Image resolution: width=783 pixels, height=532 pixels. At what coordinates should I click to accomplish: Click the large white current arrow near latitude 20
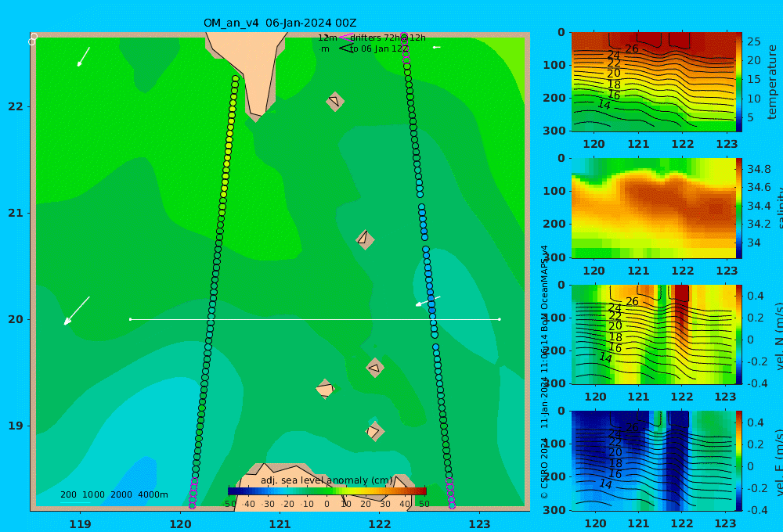coord(77,311)
